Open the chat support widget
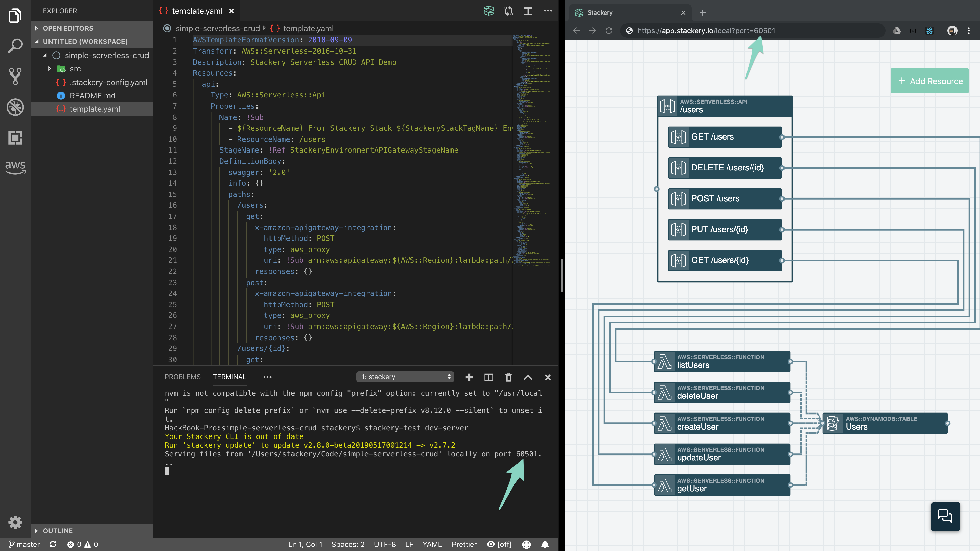This screenshot has width=980, height=551. (x=945, y=516)
